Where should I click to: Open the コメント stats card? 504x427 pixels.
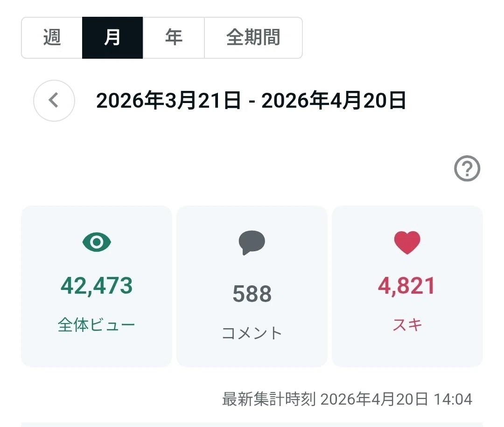[252, 286]
